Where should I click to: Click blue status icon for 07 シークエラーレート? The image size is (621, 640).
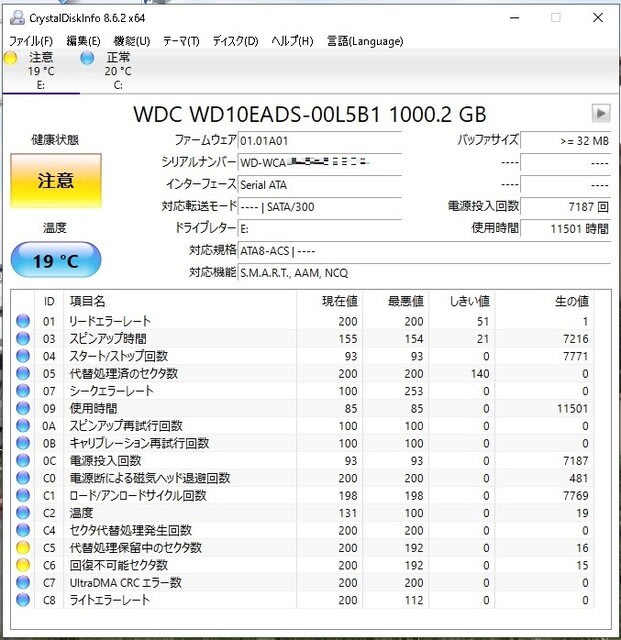(x=23, y=391)
